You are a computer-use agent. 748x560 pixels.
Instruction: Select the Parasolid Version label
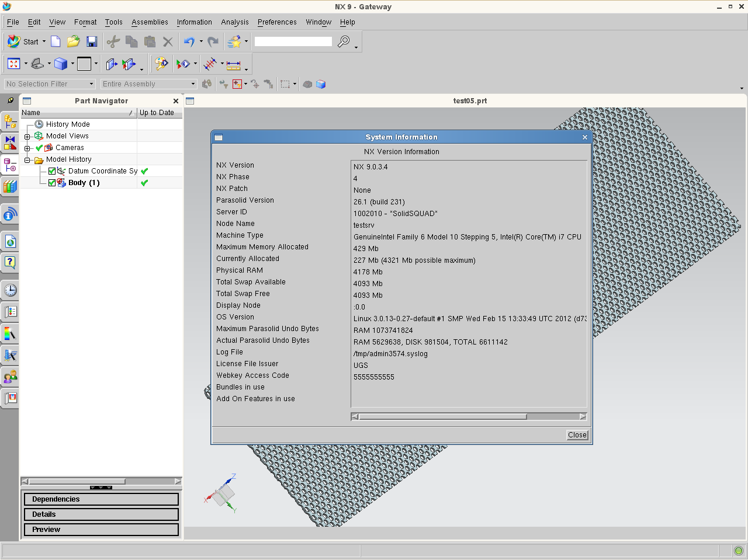[245, 200]
